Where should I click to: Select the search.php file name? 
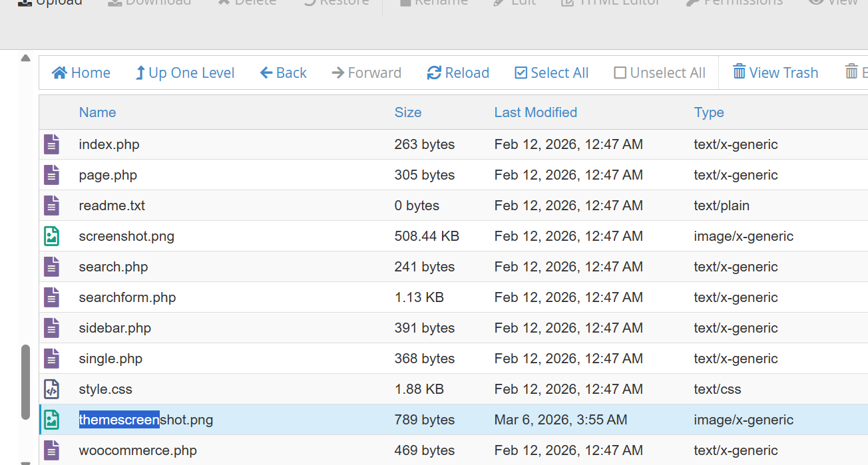click(x=113, y=267)
